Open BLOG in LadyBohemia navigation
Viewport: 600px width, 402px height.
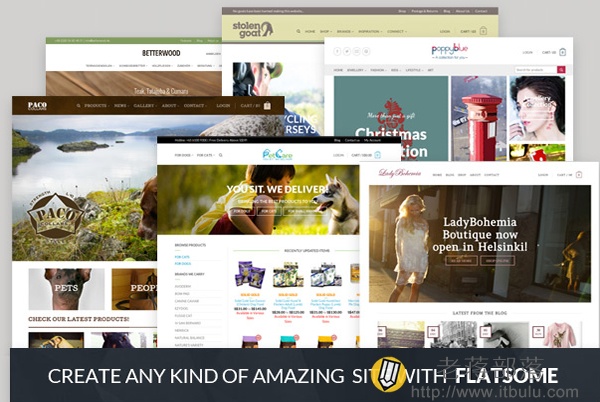click(450, 175)
